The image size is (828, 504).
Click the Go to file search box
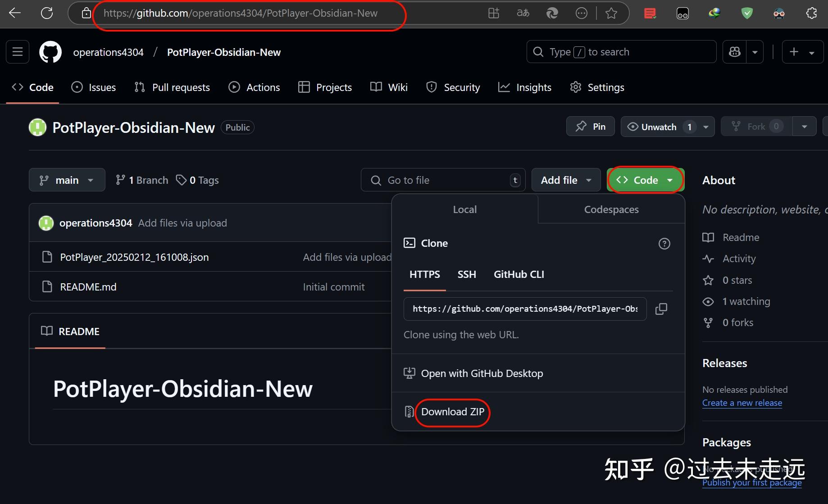443,180
